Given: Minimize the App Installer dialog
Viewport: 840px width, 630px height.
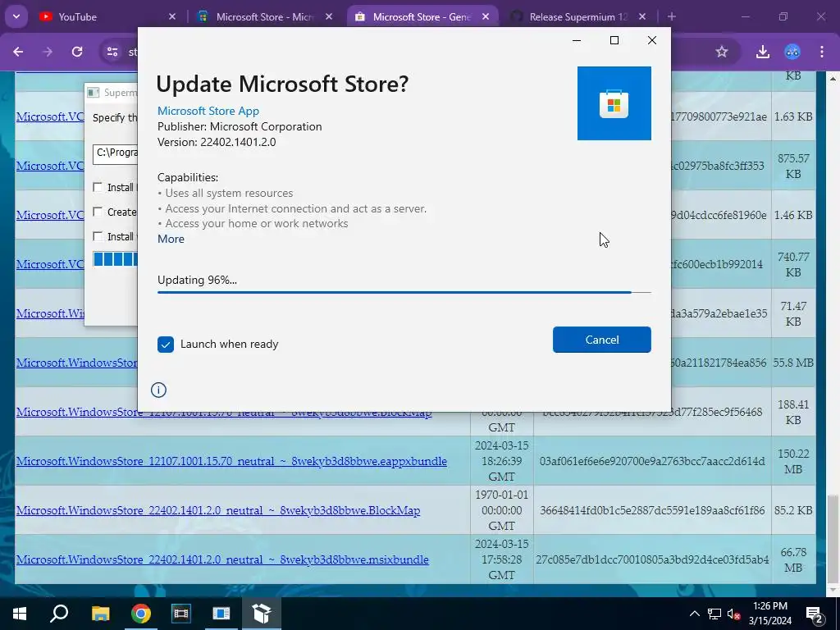Looking at the screenshot, I should click(x=577, y=40).
